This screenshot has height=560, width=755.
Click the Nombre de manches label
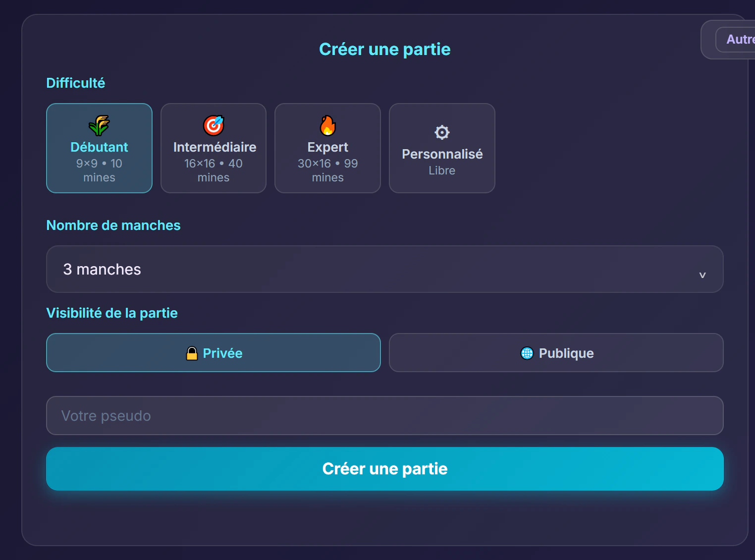click(113, 225)
